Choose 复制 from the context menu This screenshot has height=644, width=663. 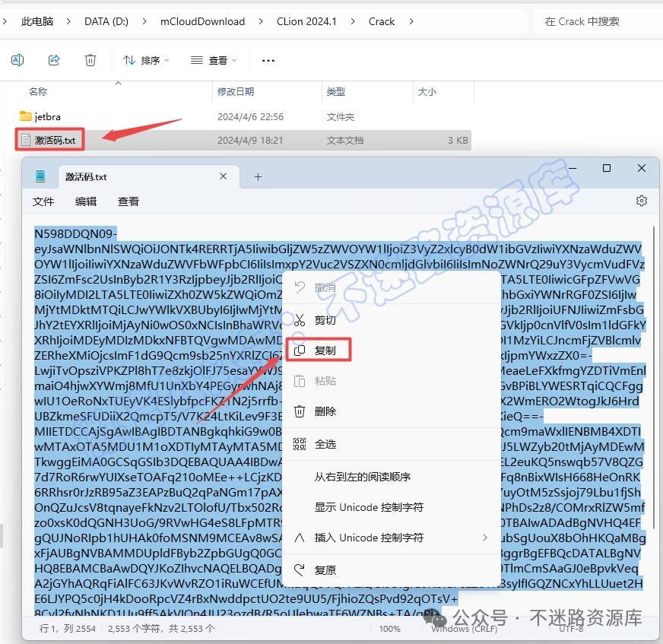[x=391, y=350]
